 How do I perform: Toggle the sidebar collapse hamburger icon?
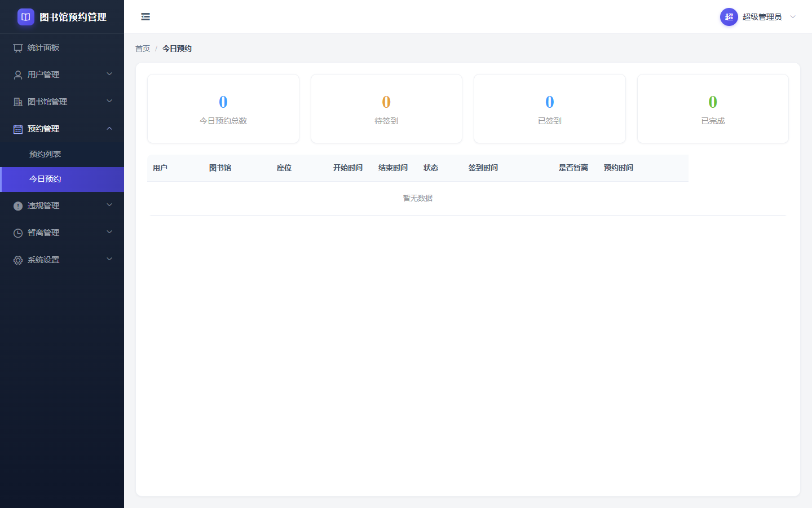(145, 17)
